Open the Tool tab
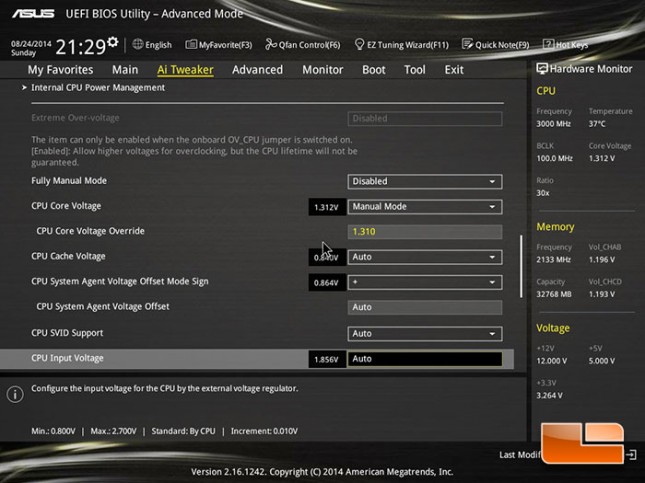The image size is (645, 483). coord(415,70)
